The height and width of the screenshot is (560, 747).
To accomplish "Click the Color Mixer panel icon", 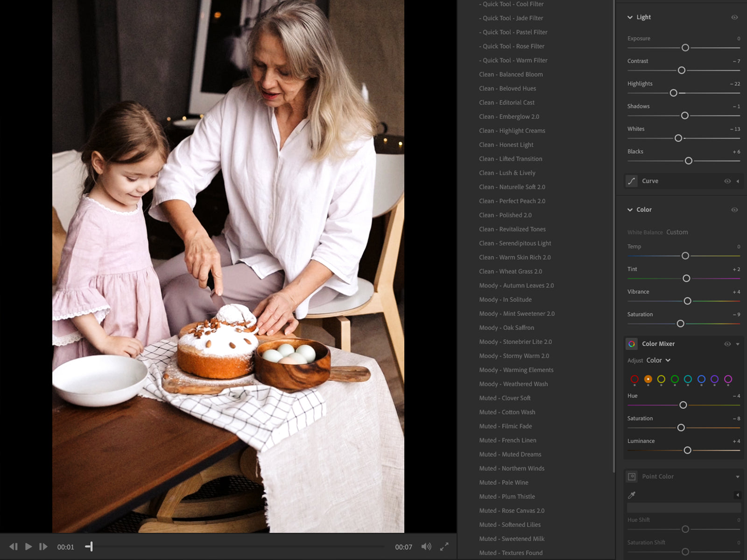I will coord(633,343).
